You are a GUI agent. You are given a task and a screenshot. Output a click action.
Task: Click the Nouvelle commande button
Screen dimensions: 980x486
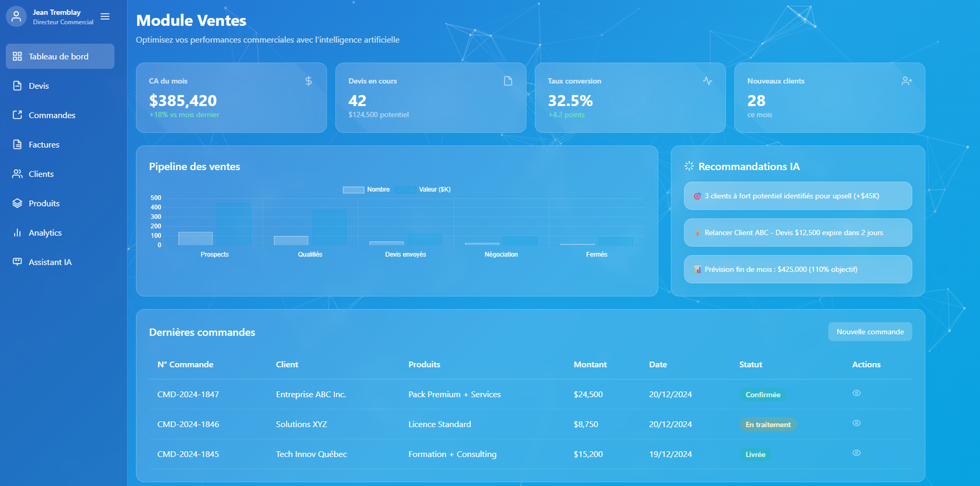[x=870, y=332]
